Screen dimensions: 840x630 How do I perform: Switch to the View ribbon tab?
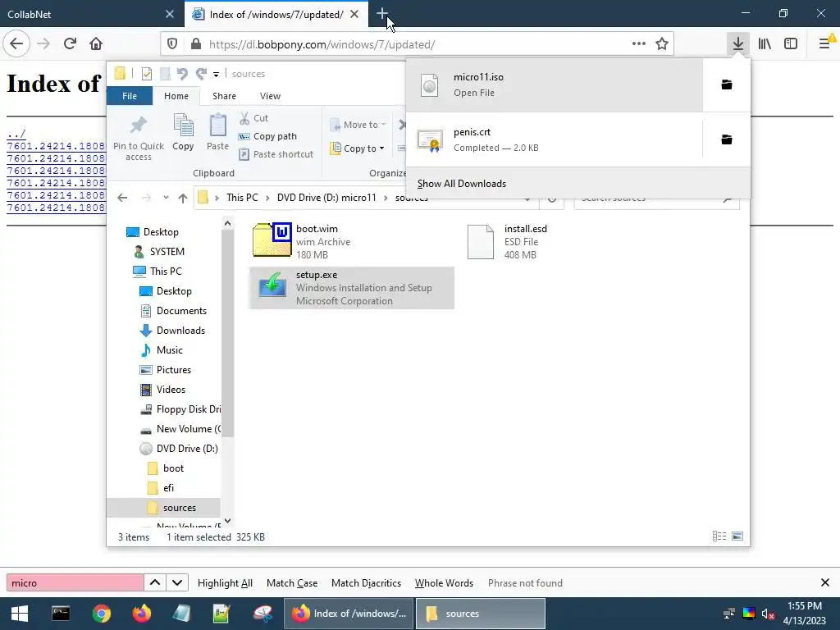270,96
